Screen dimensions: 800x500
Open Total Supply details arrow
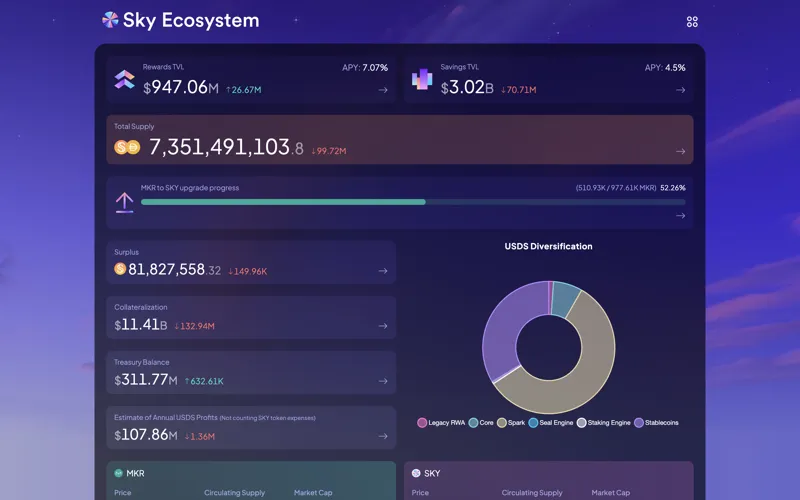pos(680,152)
